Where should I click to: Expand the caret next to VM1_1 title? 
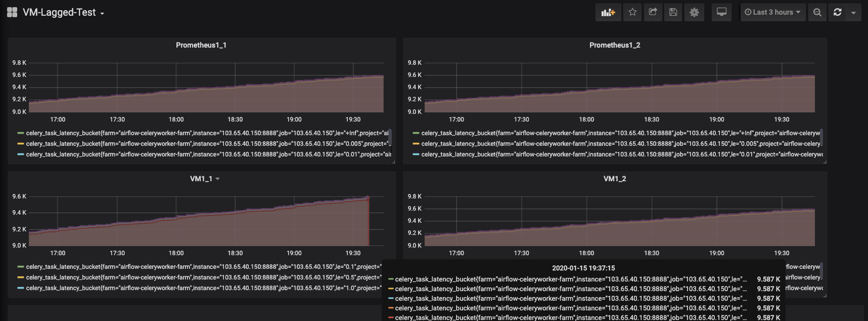click(x=217, y=179)
